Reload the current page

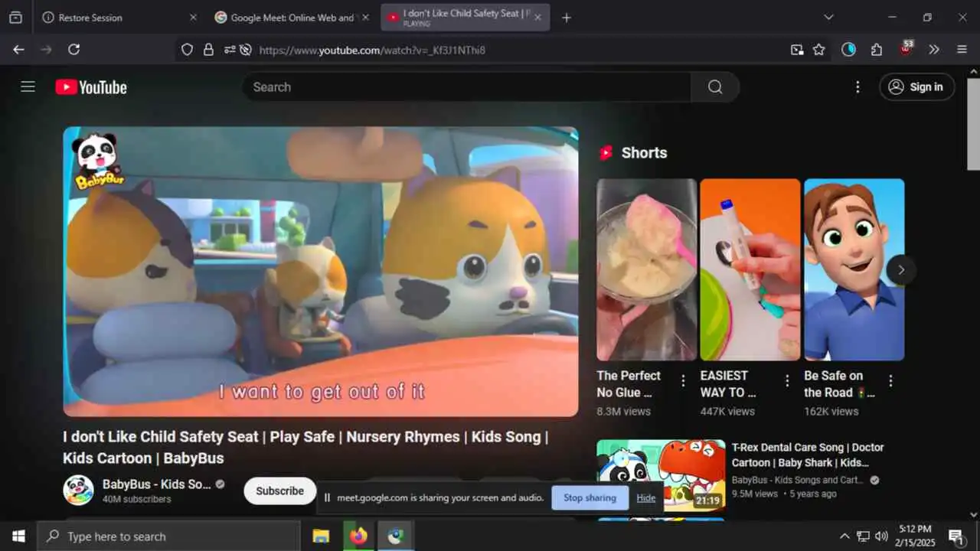tap(73, 50)
